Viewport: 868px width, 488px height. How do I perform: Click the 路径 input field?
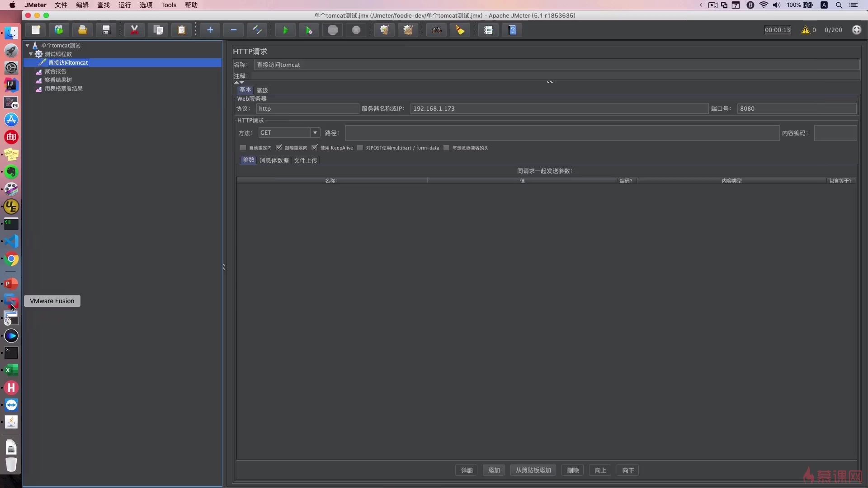[562, 133]
